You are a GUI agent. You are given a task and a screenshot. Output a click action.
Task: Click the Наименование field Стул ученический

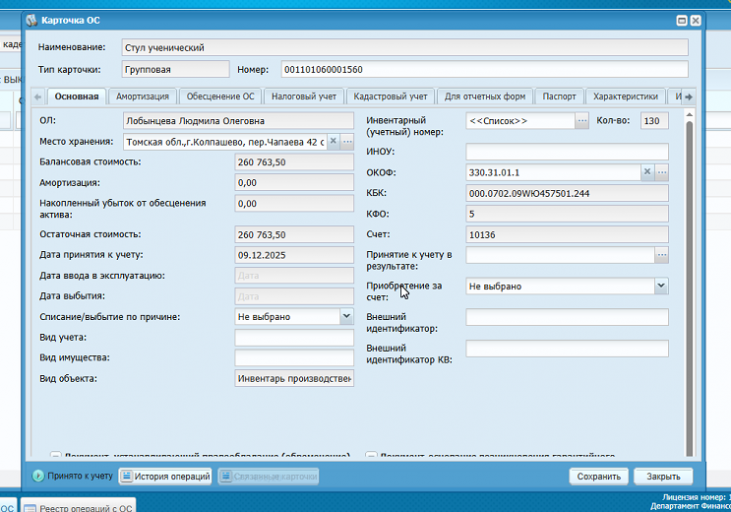pyautogui.click(x=405, y=48)
